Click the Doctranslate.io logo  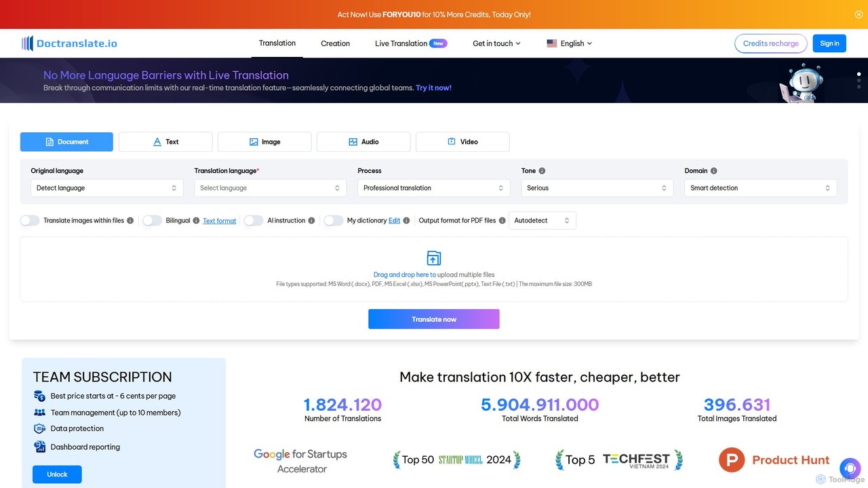coord(69,43)
